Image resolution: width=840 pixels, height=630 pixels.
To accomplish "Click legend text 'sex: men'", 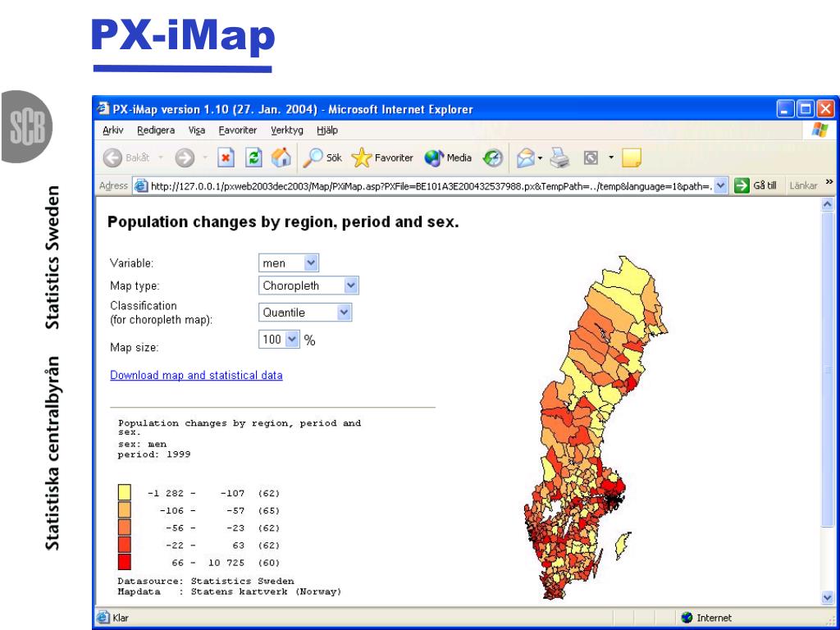I will [x=142, y=444].
